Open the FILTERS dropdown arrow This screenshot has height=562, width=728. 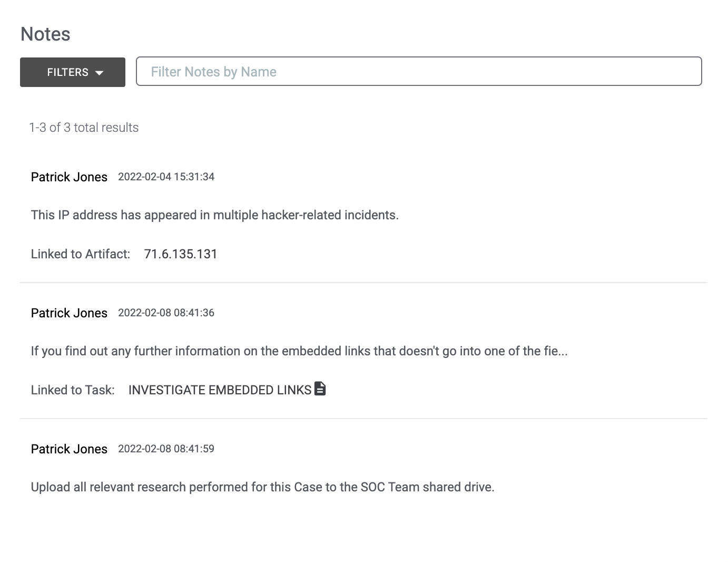[100, 73]
